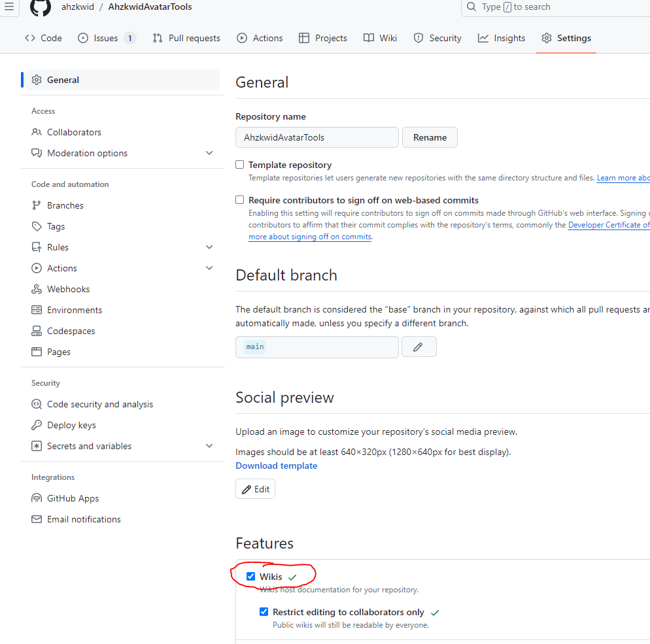Click the Email notifications envelope icon
Viewport: 650px width, 644px height.
point(37,519)
